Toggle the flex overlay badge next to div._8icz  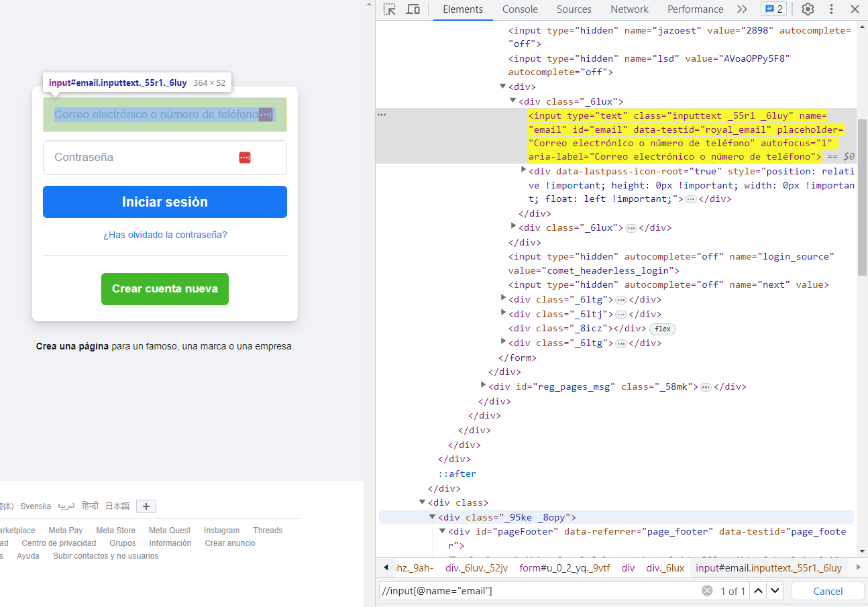point(662,329)
